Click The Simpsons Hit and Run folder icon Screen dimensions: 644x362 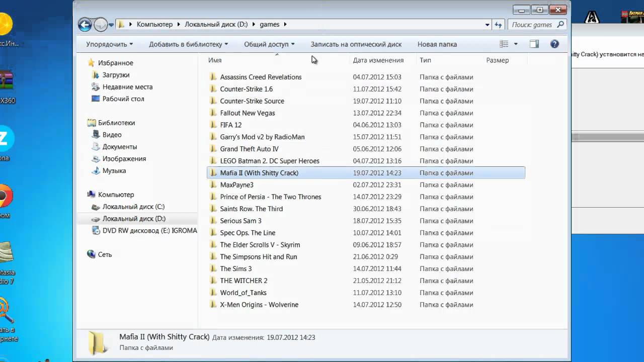point(213,257)
